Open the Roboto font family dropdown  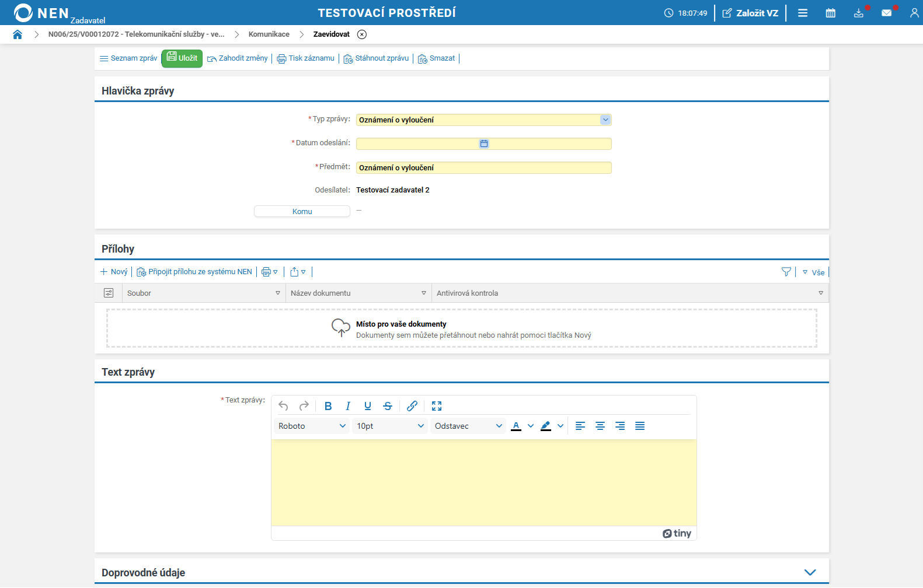coord(312,426)
